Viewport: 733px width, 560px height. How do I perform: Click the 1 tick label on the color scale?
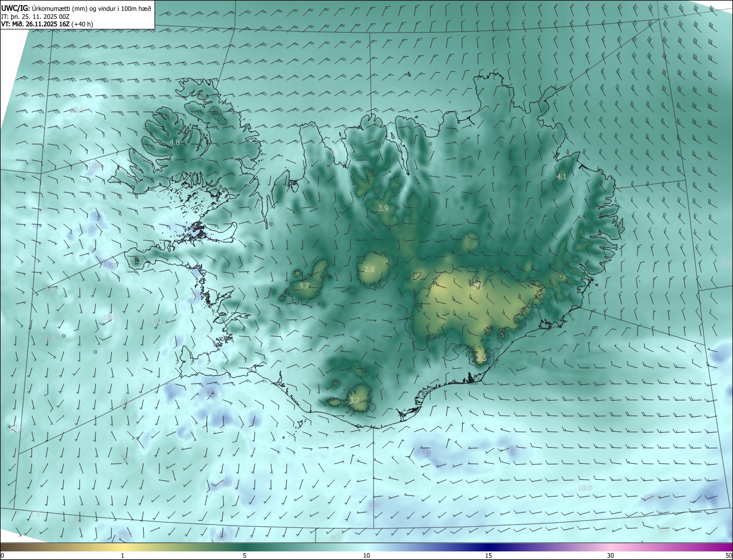point(123,555)
